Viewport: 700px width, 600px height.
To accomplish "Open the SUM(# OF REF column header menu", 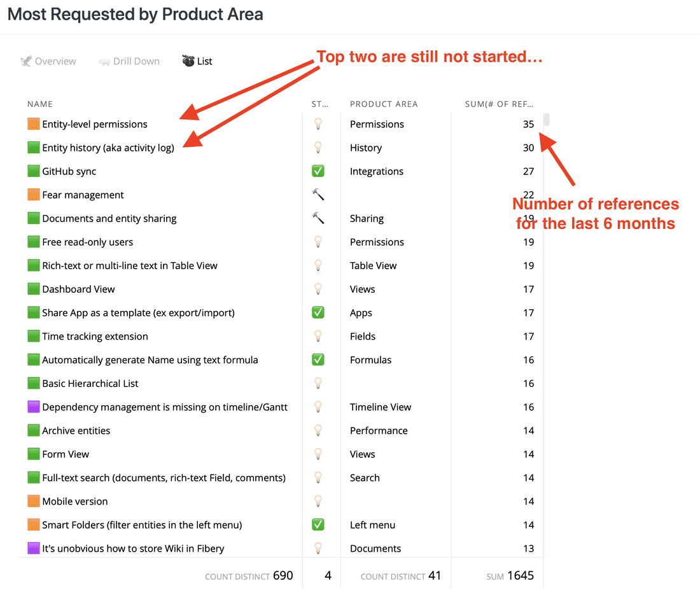I will 500,104.
